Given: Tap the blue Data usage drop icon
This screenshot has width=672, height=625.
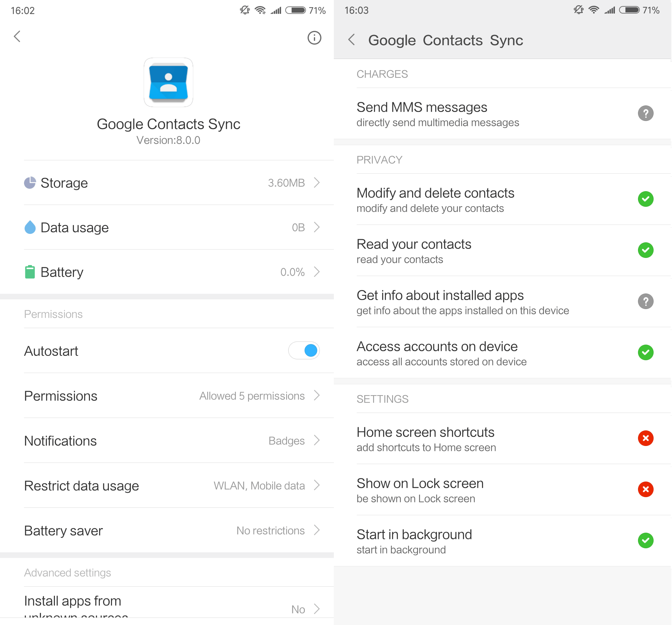Looking at the screenshot, I should pos(30,227).
